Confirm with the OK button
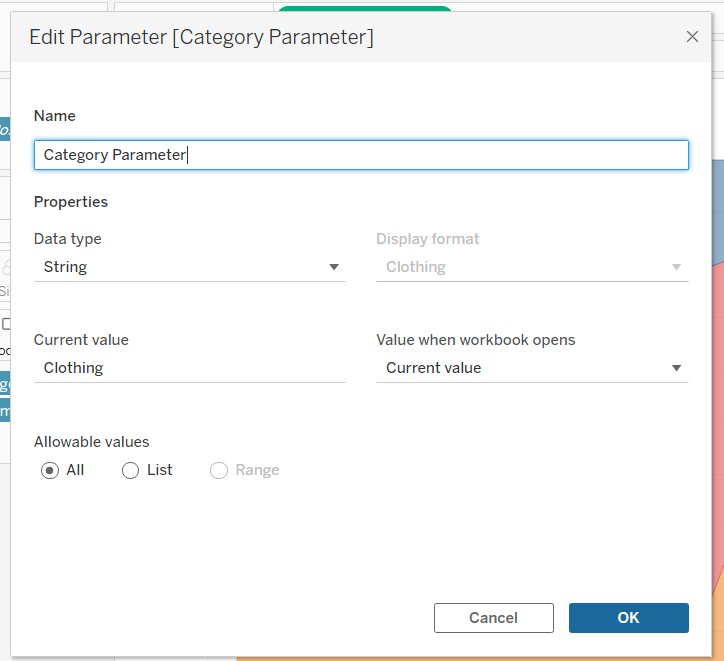 click(628, 618)
